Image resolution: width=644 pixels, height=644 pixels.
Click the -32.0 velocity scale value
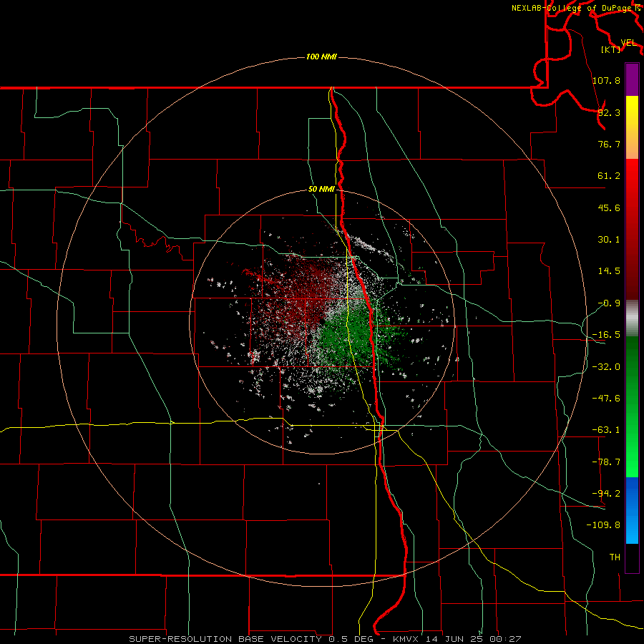606,367
